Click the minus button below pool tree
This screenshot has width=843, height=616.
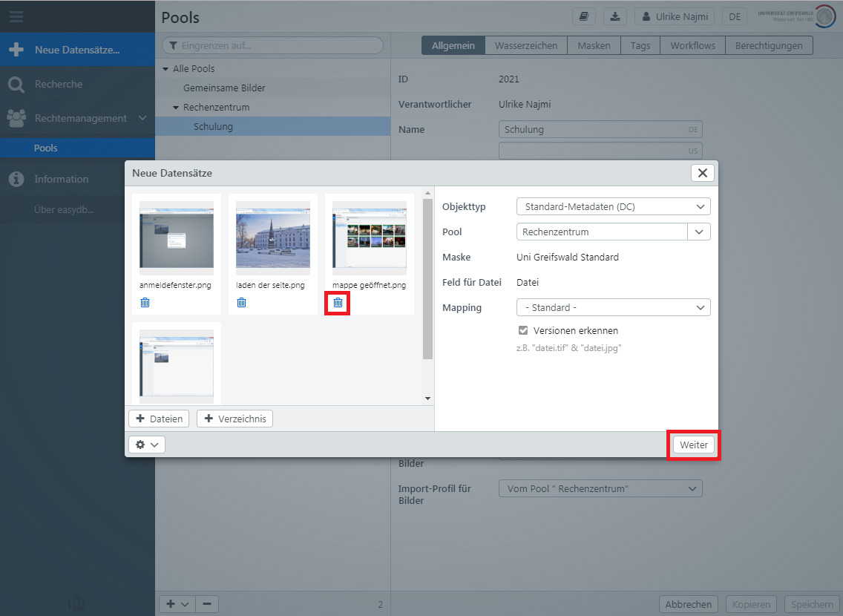(207, 604)
